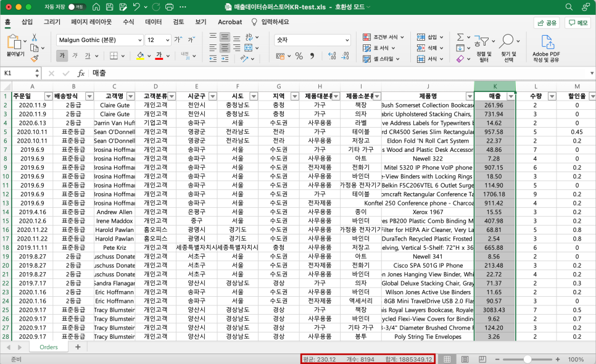Open the number format 숫자 dropdown
This screenshot has height=364, width=596.
tap(347, 40)
